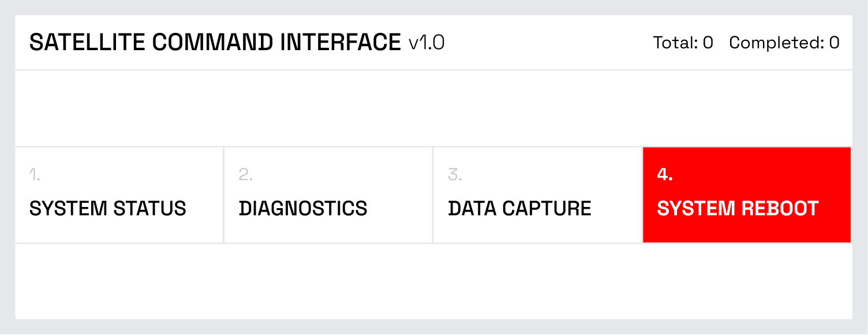Click the number 1. label
The image size is (868, 335).
click(35, 175)
